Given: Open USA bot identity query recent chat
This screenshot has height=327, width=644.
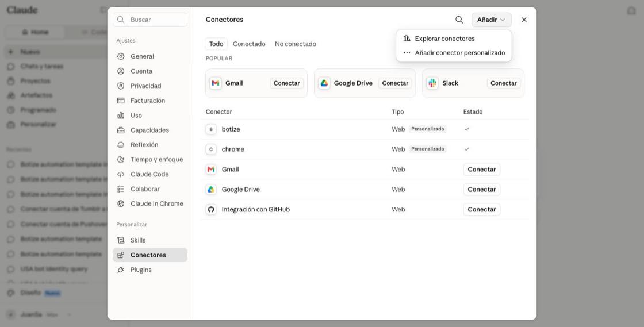Looking at the screenshot, I should pyautogui.click(x=54, y=270).
